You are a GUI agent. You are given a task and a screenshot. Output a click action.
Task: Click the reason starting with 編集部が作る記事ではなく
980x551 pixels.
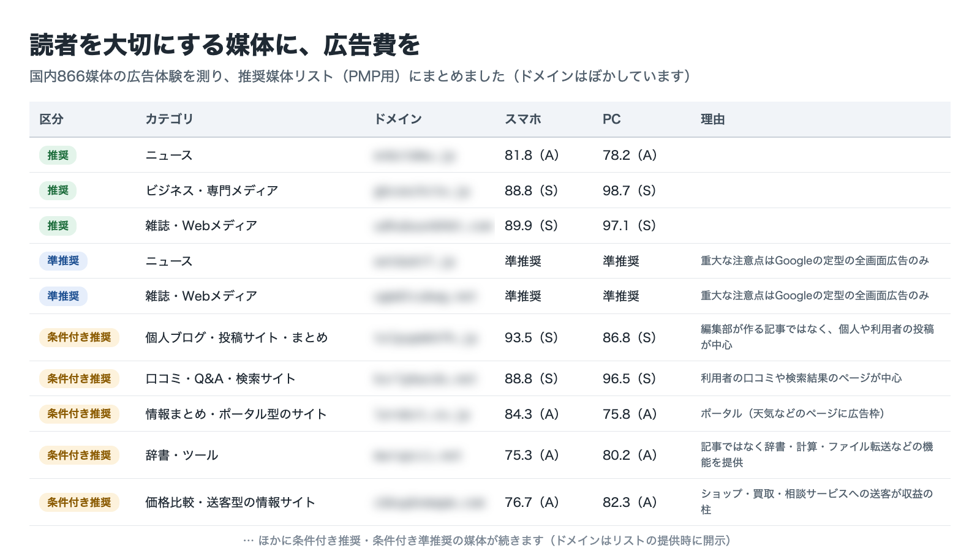pyautogui.click(x=817, y=337)
